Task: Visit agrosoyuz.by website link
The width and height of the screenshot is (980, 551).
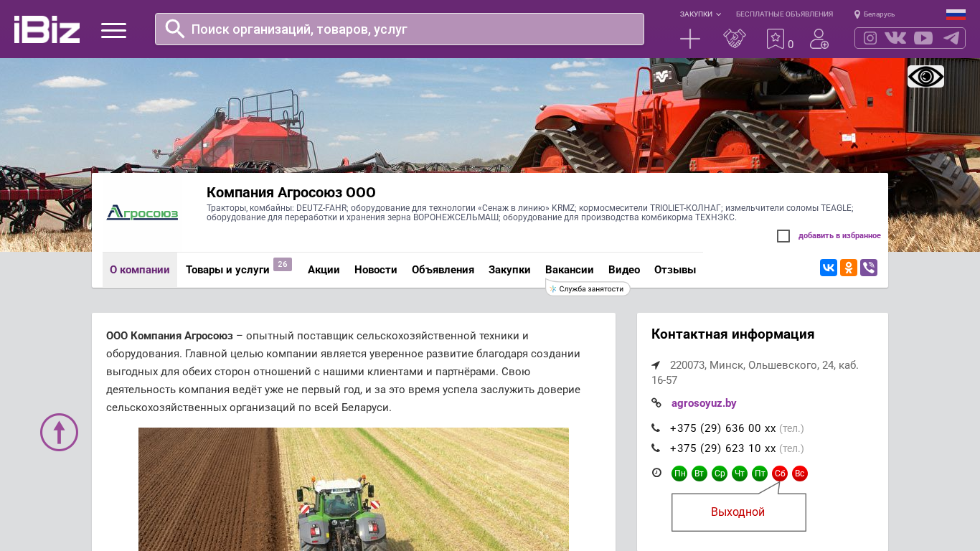Action: [704, 403]
